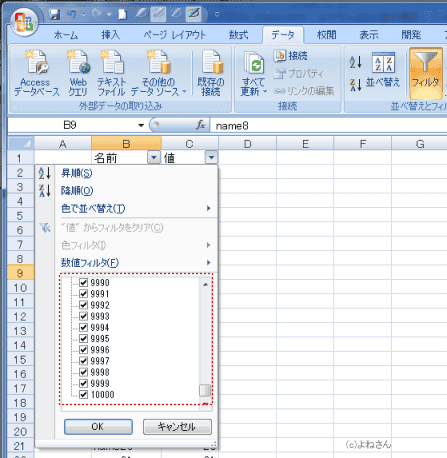Uncheck the 10000 filter value checkbox
This screenshot has height=458, width=447.
pos(83,395)
